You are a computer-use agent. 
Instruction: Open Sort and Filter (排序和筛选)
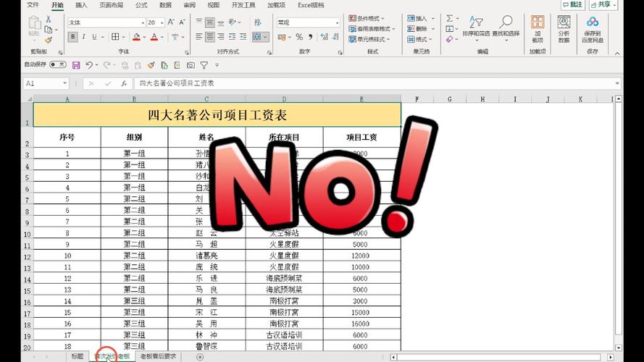[476, 27]
